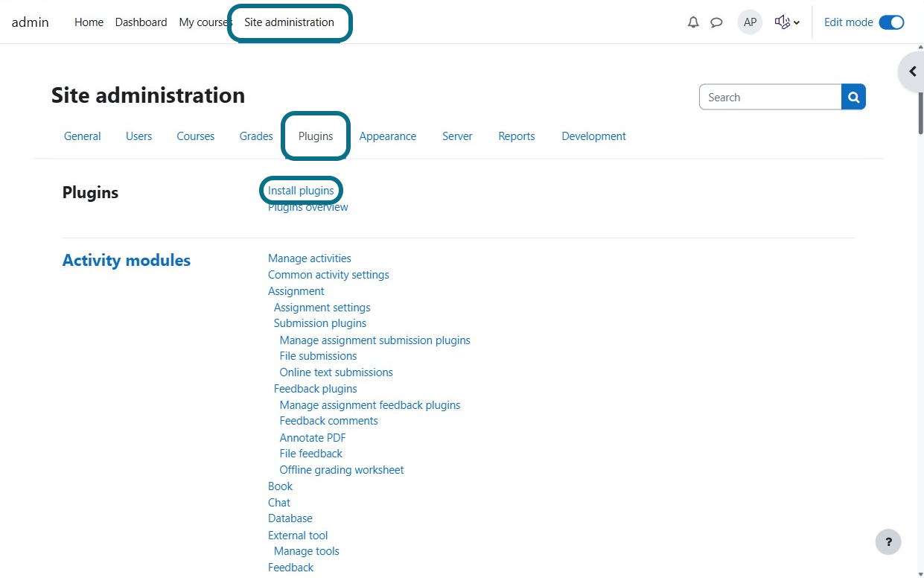924x578 pixels.
Task: Open My courses in navigation
Action: pyautogui.click(x=205, y=22)
